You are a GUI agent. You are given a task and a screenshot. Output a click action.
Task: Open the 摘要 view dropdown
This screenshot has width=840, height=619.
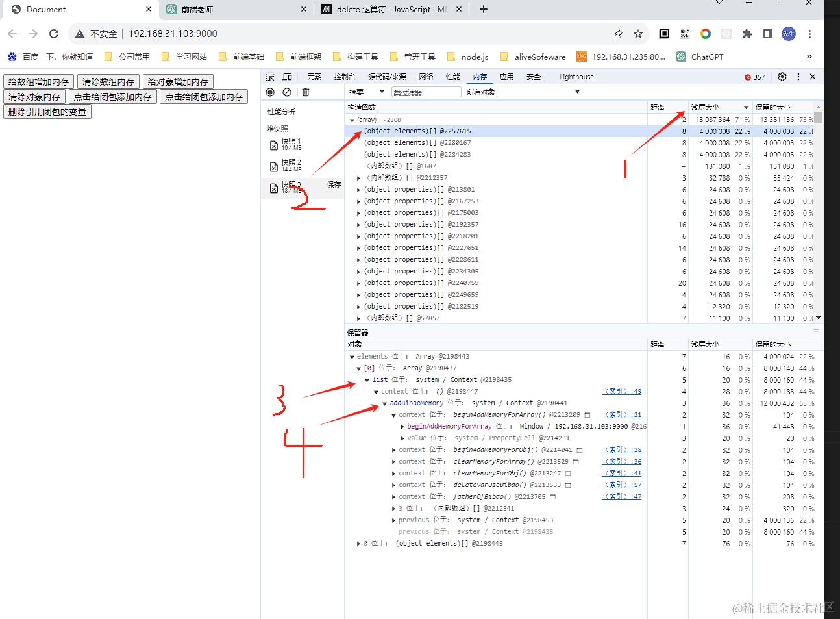(367, 92)
